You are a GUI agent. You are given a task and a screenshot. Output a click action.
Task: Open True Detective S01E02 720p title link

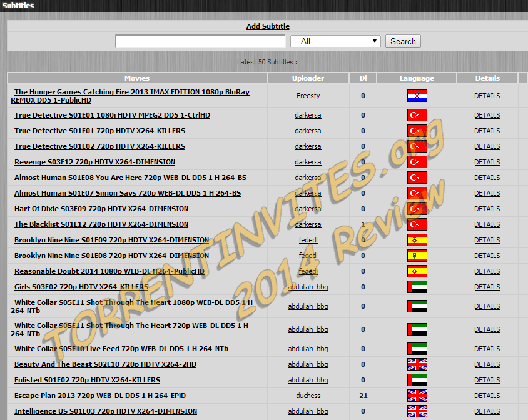[x=99, y=146]
